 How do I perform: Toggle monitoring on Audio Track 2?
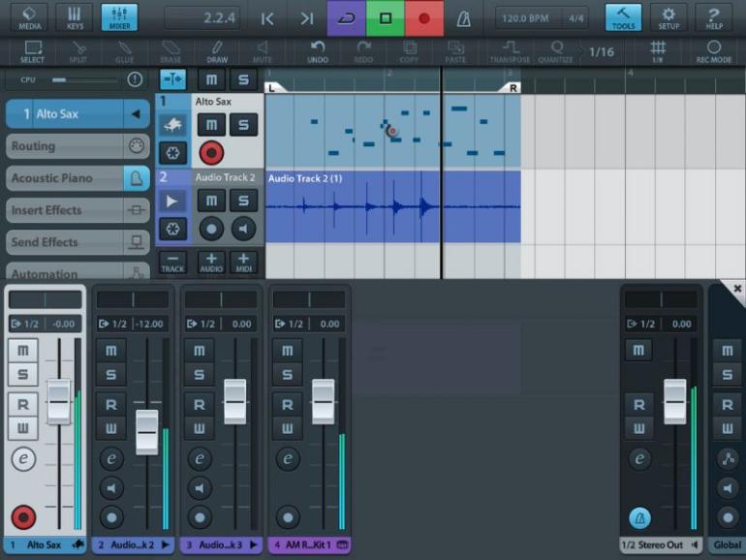pos(243,229)
